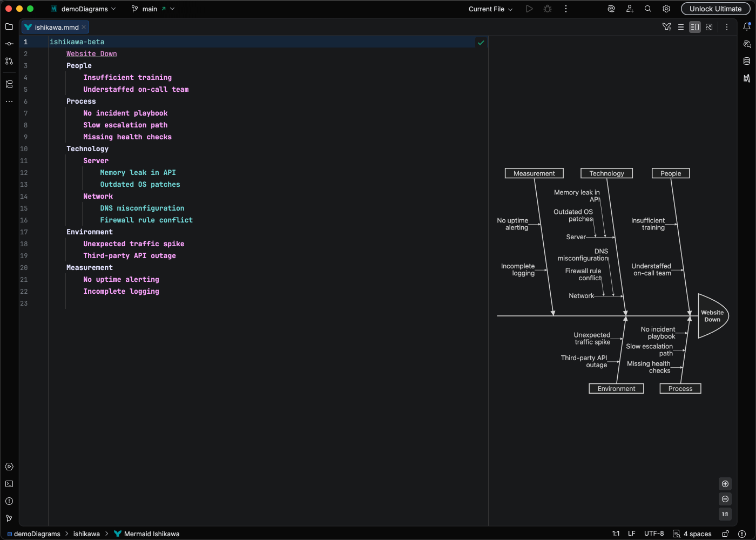Run the current file with the play icon
Screen dimensions: 756x540
pyautogui.click(x=529, y=9)
